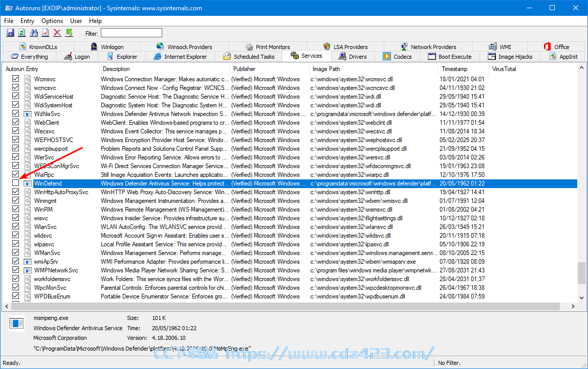Uncheck the Wcmsvc entry checkbox

tap(15, 79)
